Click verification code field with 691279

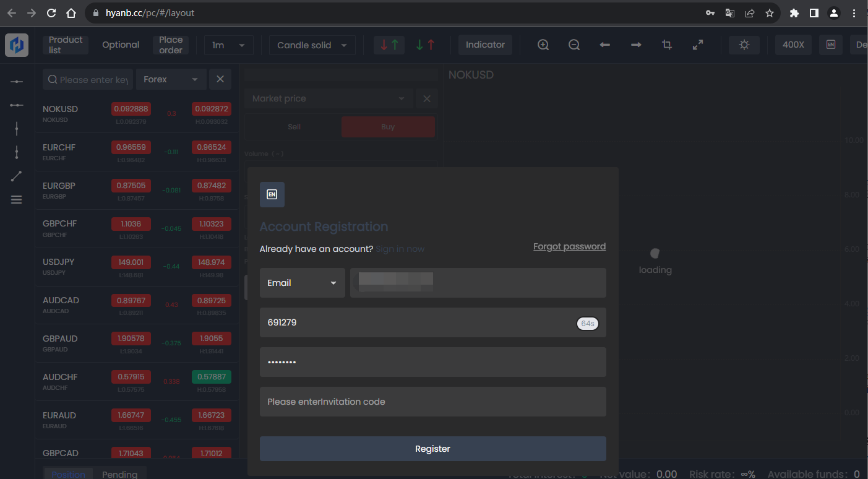click(433, 322)
